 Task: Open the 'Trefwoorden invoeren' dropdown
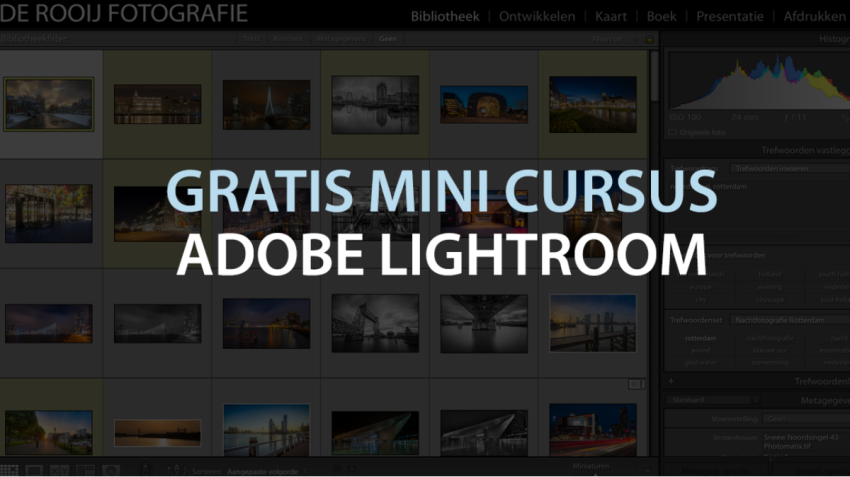coord(791,169)
